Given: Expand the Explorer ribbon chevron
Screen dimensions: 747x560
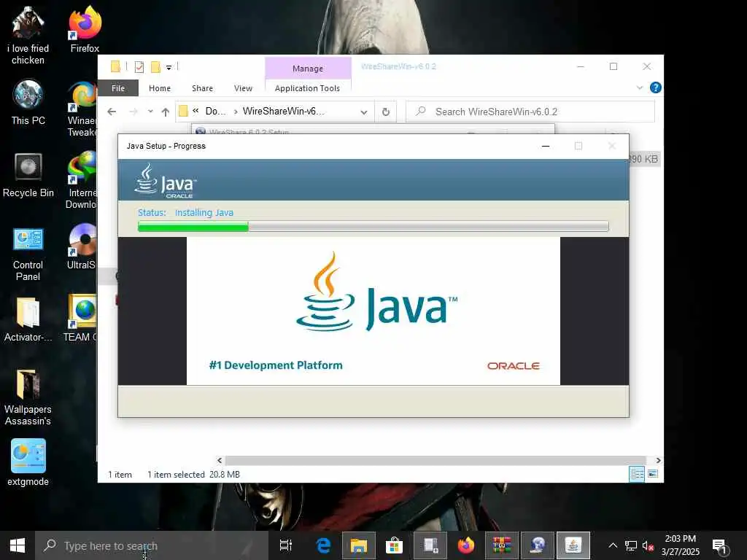Looking at the screenshot, I should (x=639, y=87).
